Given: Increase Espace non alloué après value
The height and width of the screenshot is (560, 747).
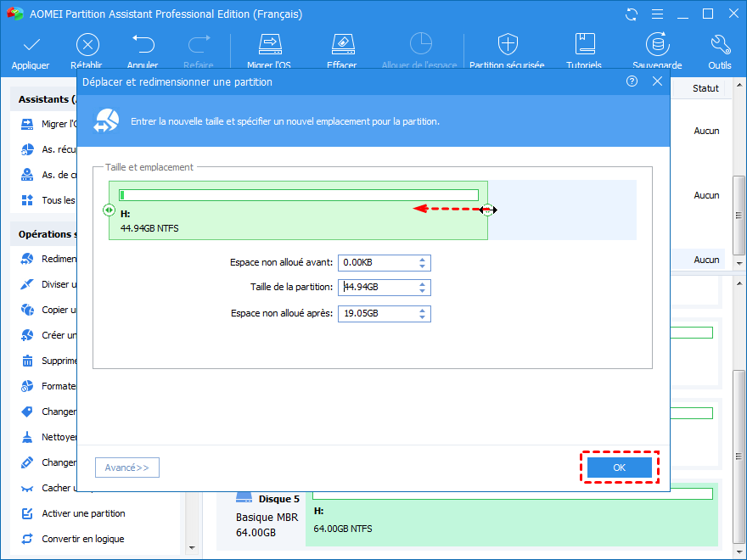Looking at the screenshot, I should point(422,311).
